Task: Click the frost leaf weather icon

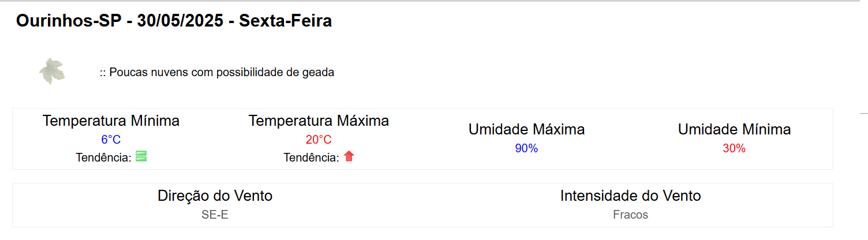Action: [52, 72]
